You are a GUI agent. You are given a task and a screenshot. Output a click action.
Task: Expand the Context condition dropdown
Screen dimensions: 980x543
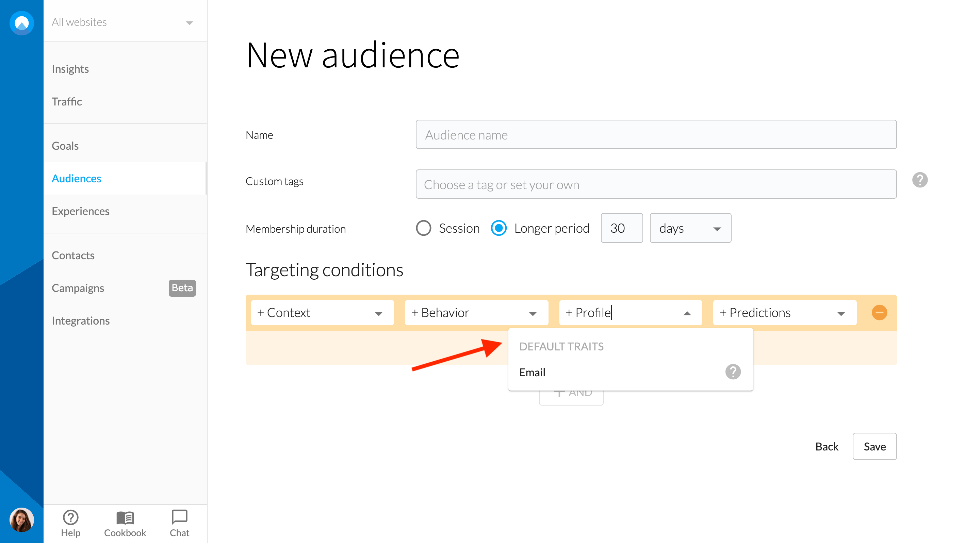click(x=322, y=313)
